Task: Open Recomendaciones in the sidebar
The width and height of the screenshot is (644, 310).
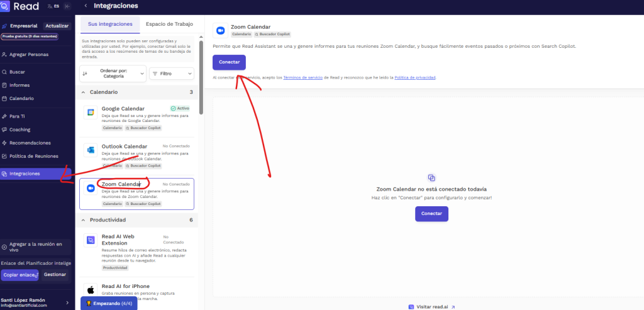Action: pyautogui.click(x=30, y=143)
